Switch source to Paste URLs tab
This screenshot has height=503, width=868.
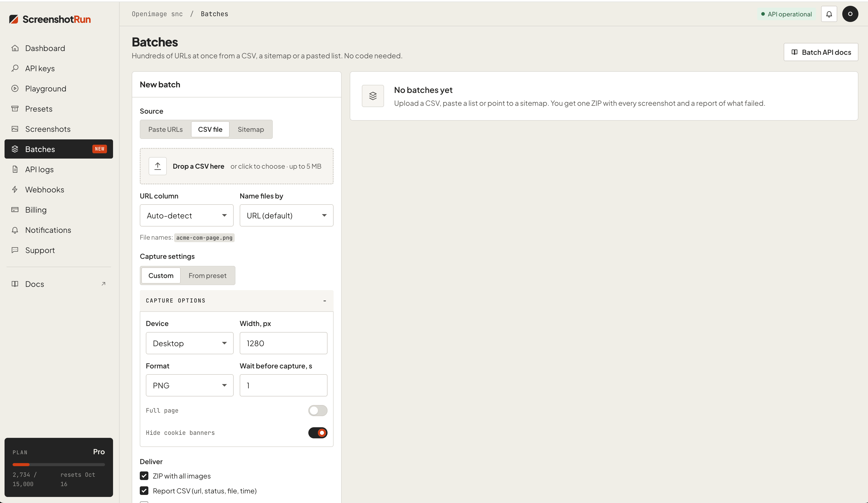coord(165,129)
